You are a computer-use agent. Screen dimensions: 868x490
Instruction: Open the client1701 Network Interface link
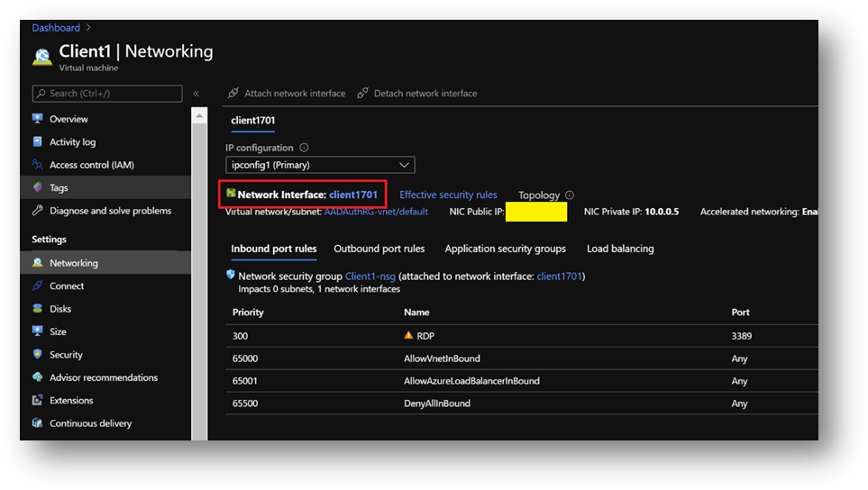(x=353, y=195)
